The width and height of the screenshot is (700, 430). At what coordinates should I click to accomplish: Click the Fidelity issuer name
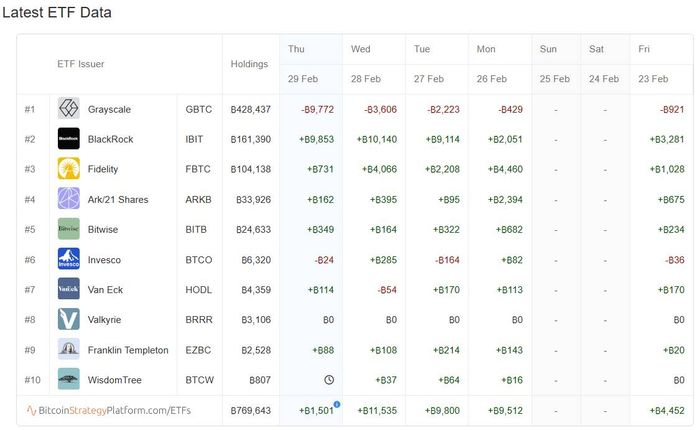[x=103, y=169]
